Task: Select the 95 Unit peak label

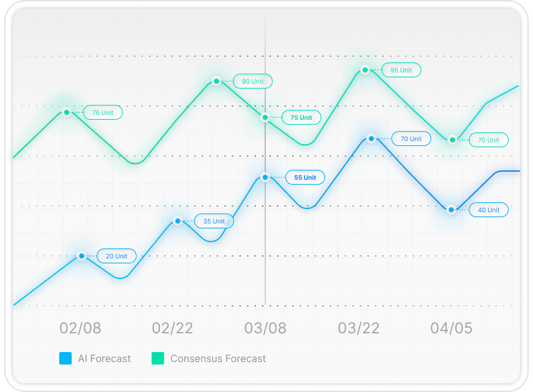Action: 401,71
